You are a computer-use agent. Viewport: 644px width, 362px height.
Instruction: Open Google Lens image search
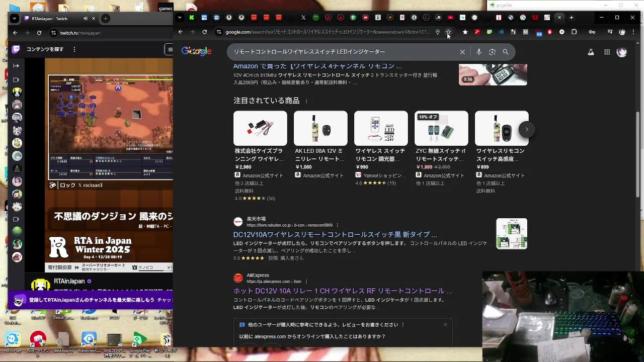(x=492, y=52)
